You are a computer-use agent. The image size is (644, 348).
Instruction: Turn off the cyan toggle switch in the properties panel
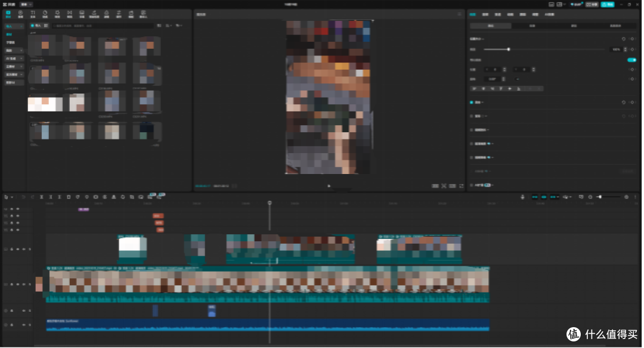(x=631, y=60)
